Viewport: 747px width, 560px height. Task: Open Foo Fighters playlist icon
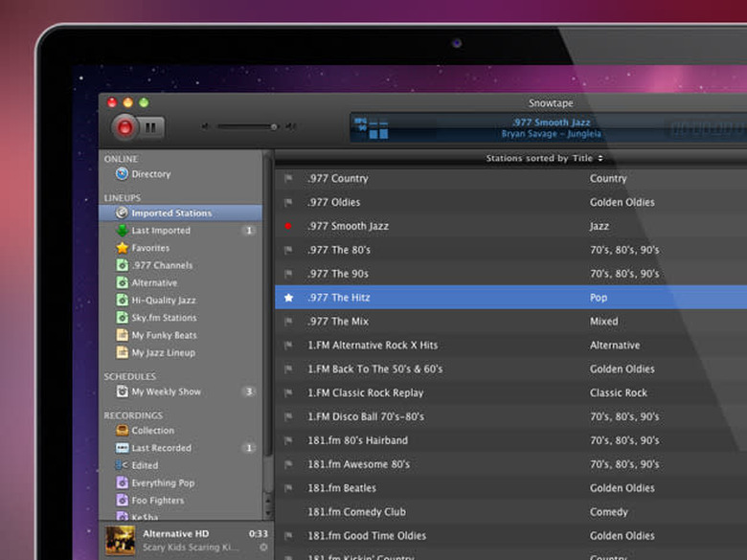pos(122,501)
